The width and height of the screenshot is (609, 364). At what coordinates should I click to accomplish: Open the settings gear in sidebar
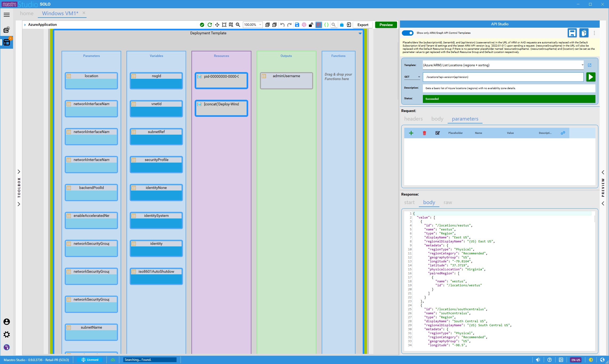[x=7, y=335]
